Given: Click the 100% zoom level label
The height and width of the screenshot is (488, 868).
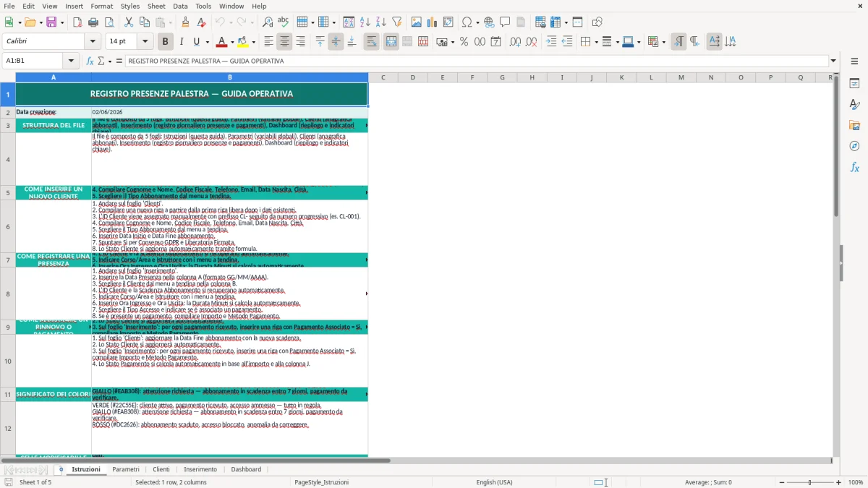Looking at the screenshot, I should coord(856,482).
